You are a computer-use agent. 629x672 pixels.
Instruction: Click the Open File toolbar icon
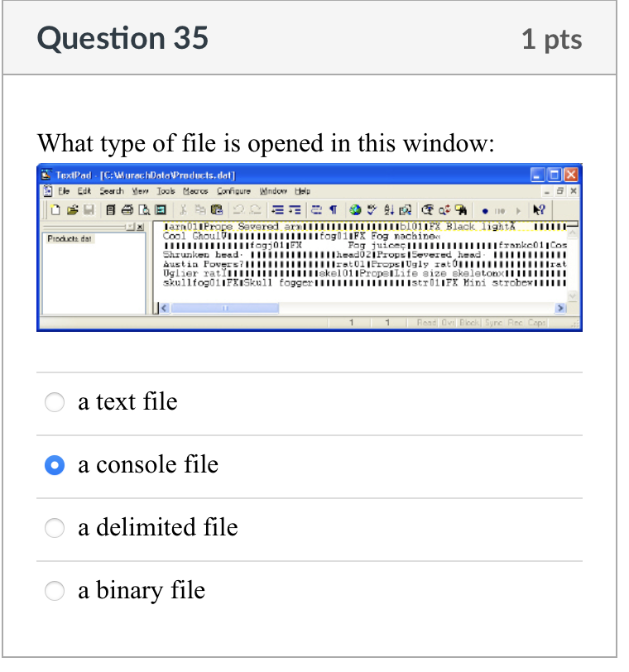point(74,209)
